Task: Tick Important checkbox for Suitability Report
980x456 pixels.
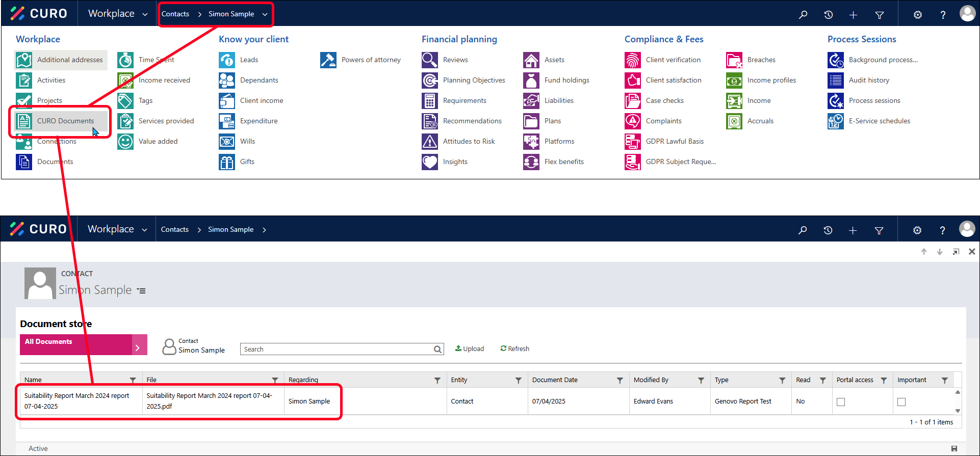Action: click(x=901, y=402)
